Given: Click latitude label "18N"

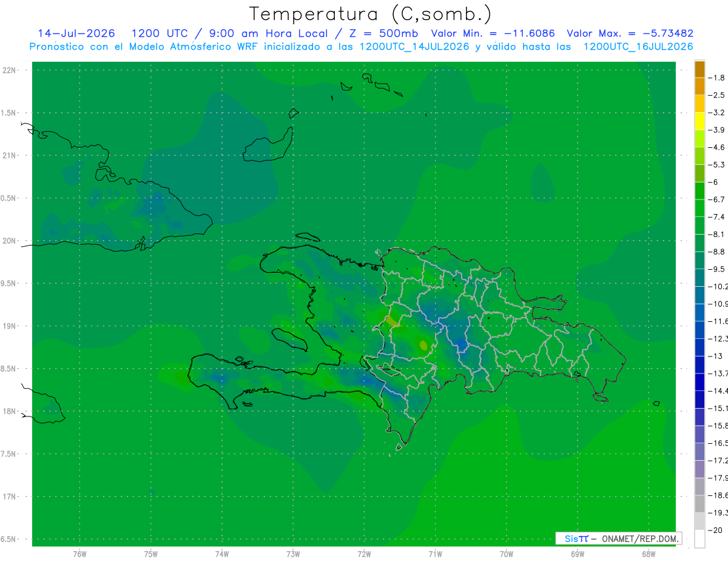Looking at the screenshot, I should click(x=10, y=411).
